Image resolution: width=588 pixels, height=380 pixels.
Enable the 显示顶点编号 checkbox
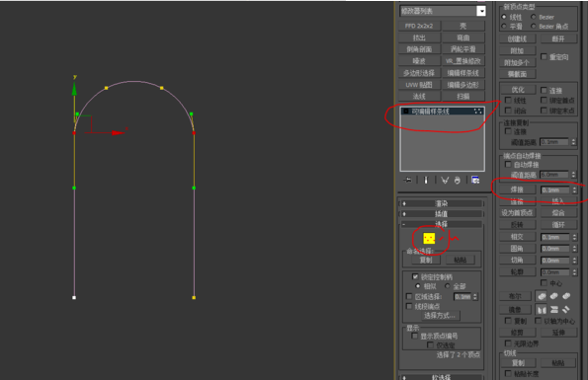415,336
